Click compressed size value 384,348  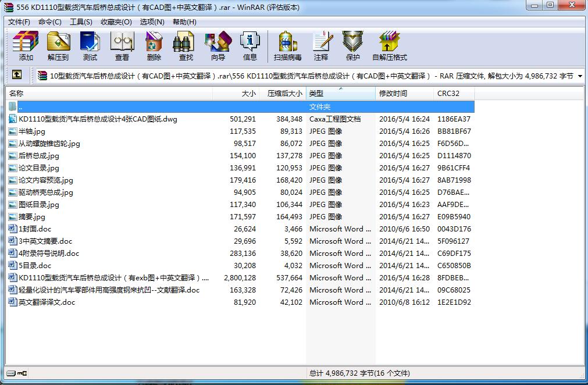[289, 119]
